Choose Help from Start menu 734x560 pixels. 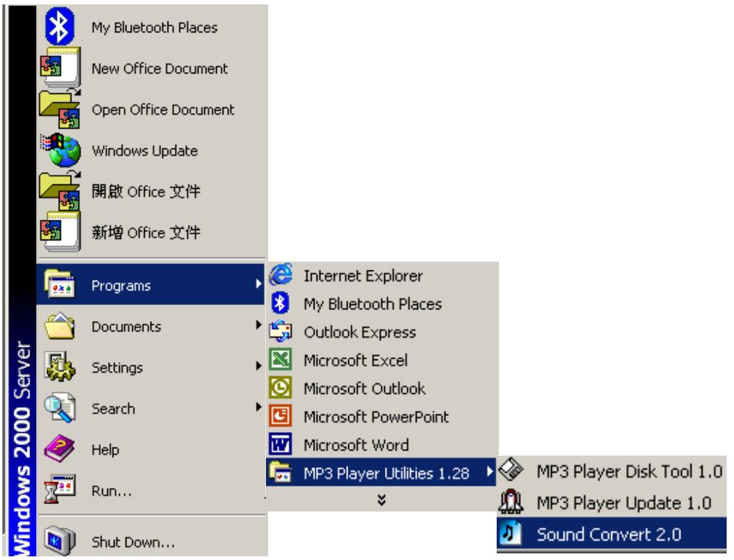click(x=151, y=449)
